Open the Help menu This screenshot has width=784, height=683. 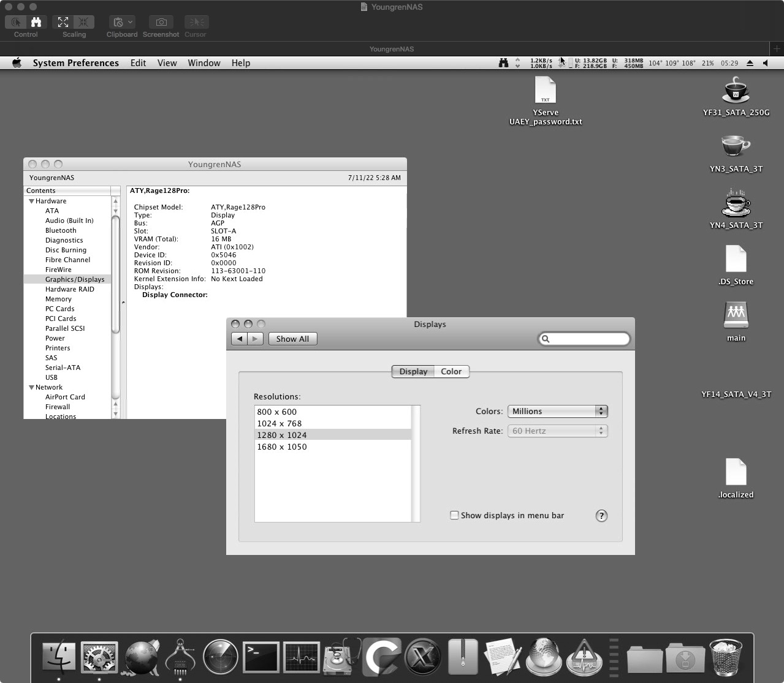point(241,62)
